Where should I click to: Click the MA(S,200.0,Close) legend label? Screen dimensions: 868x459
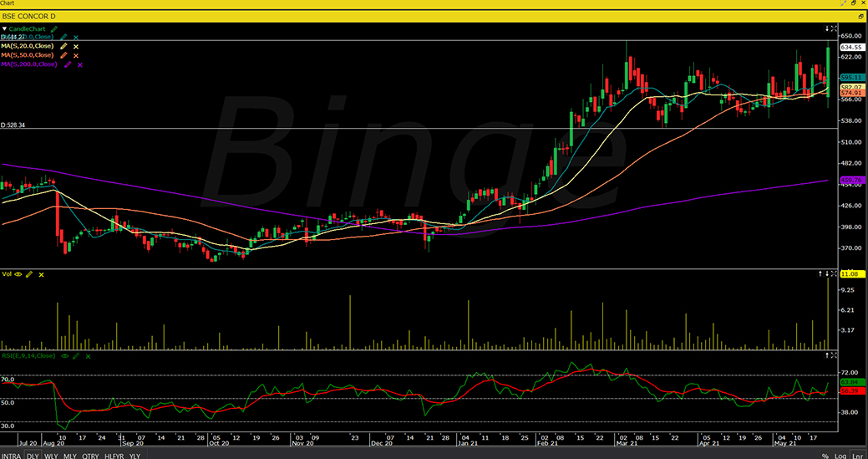pyautogui.click(x=29, y=64)
